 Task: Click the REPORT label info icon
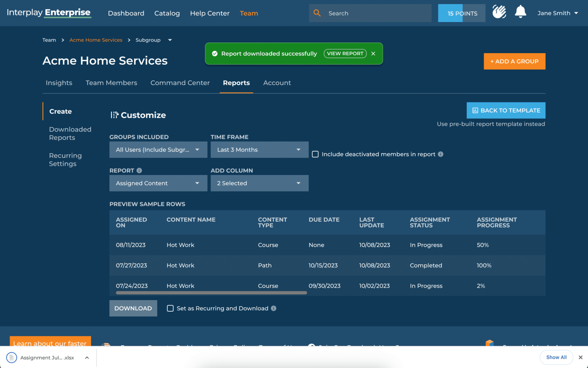(139, 170)
